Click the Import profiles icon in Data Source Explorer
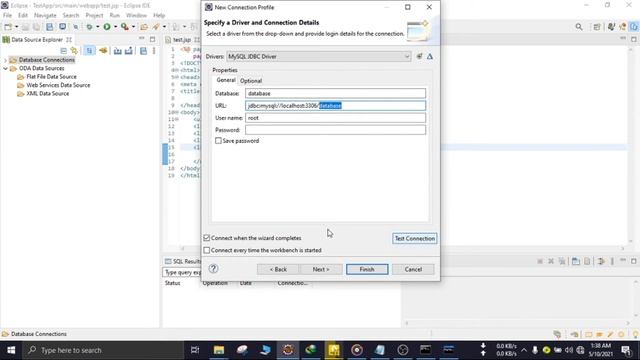 pyautogui.click(x=118, y=51)
